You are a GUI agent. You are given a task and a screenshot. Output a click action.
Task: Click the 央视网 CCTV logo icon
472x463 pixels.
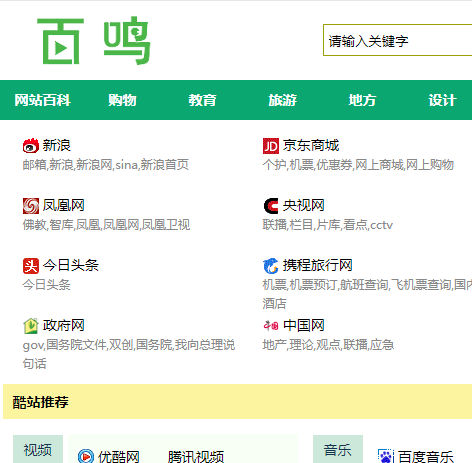(271, 206)
